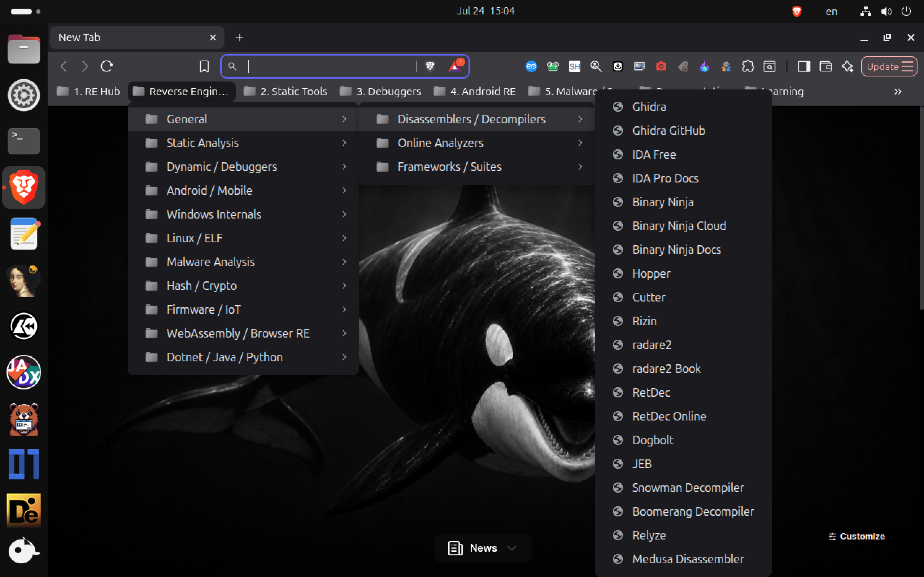Reload the page with the refresh icon
Image resolution: width=924 pixels, height=577 pixels.
106,66
